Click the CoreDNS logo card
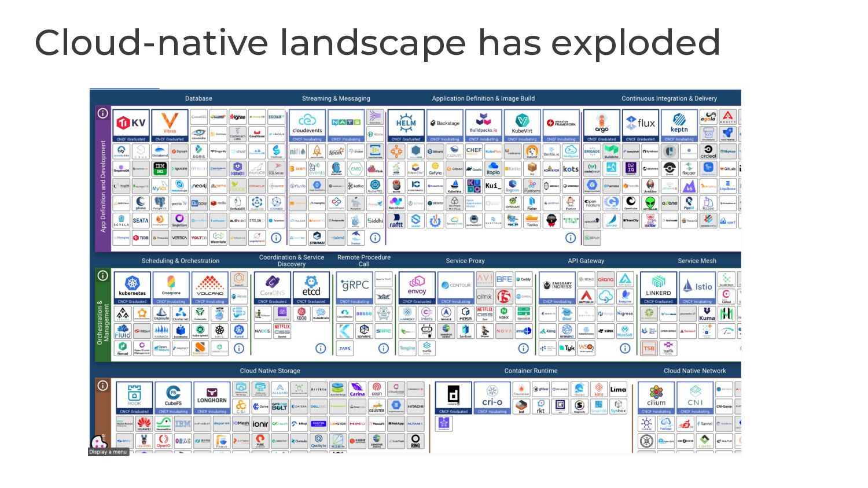Viewport: 868px width, 488px height. pos(273,288)
